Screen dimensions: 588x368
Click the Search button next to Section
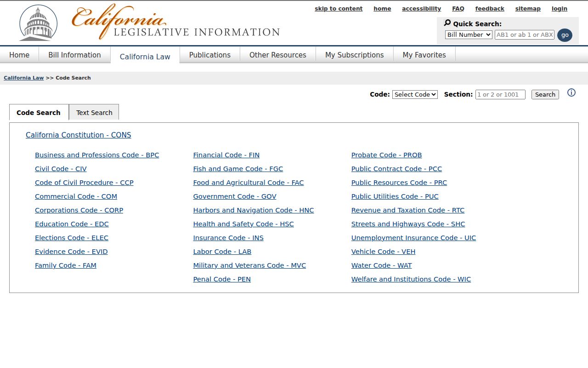click(x=545, y=94)
